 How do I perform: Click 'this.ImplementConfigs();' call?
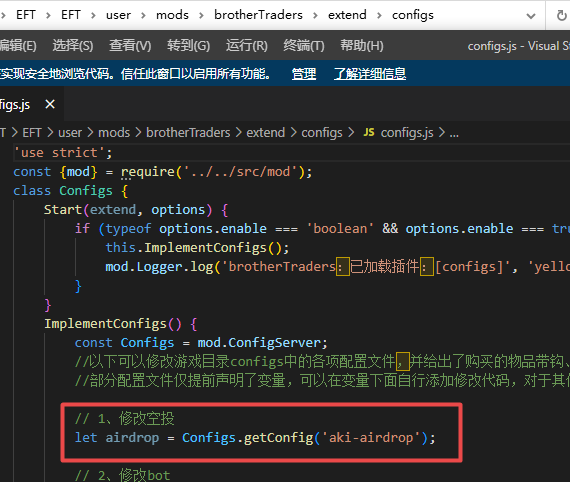point(197,248)
